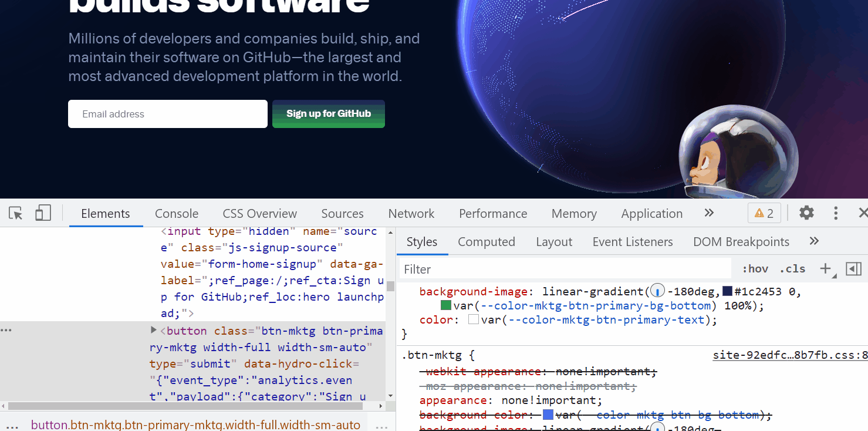Toggle element state with :hov
The width and height of the screenshot is (868, 431).
point(755,268)
